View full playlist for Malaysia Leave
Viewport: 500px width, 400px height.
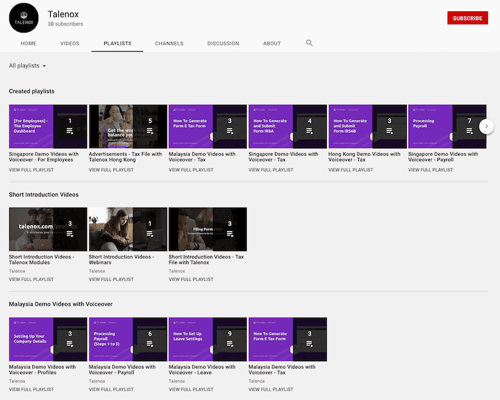tap(191, 389)
